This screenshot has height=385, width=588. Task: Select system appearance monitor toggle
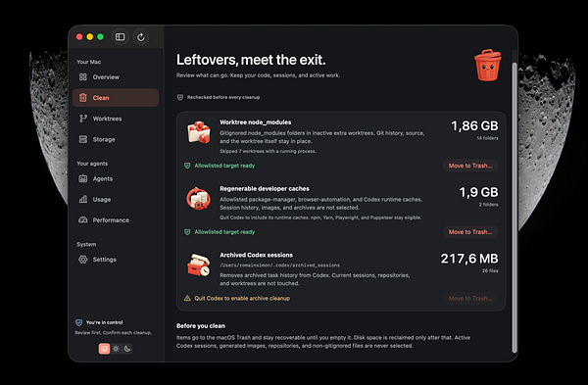pyautogui.click(x=104, y=349)
